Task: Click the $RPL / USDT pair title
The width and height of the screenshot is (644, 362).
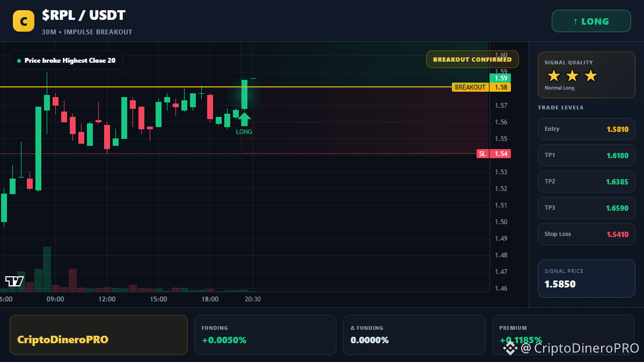Action: pos(83,16)
